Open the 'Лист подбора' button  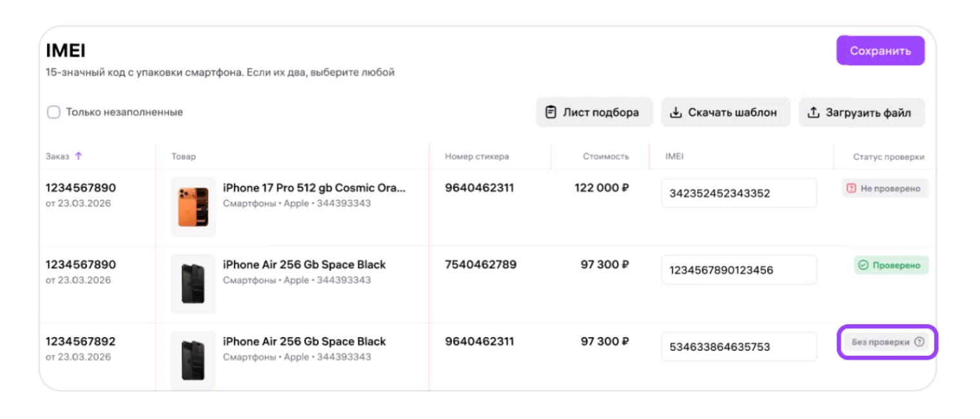tap(594, 112)
